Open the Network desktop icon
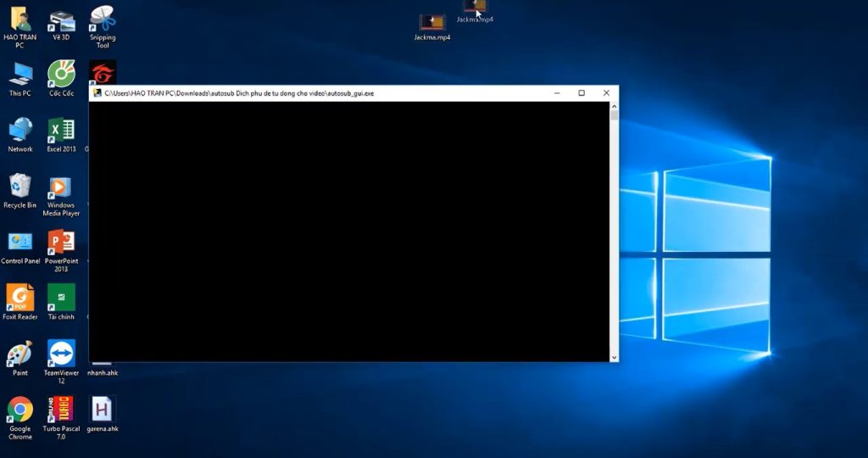The image size is (868, 458). coord(20,130)
